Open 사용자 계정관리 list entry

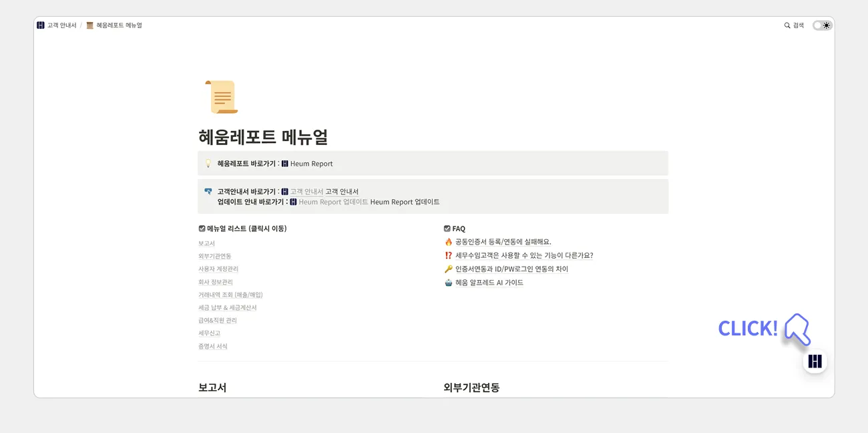point(218,269)
